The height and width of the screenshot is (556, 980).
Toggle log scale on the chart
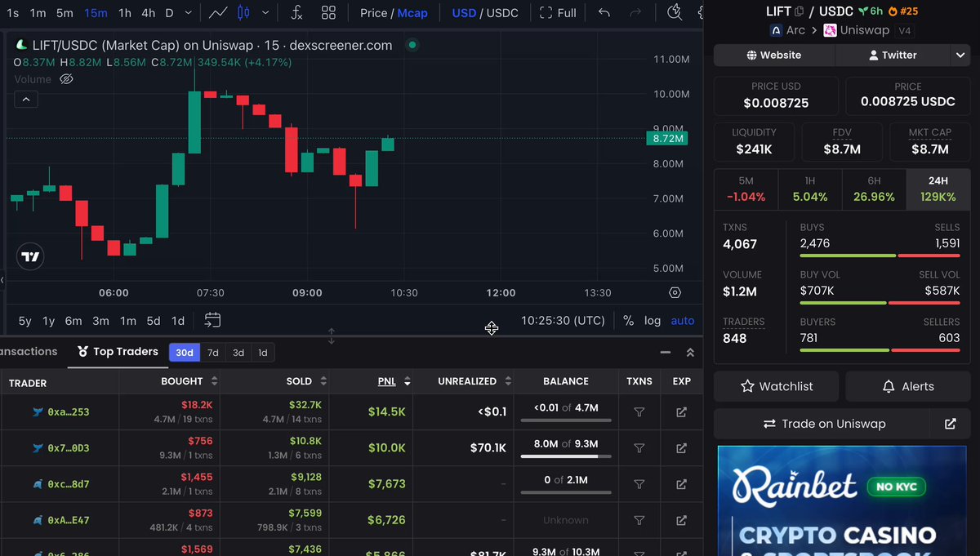[x=653, y=321]
